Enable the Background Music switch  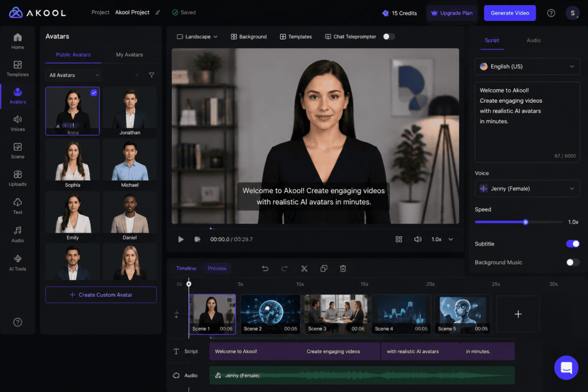coord(572,262)
